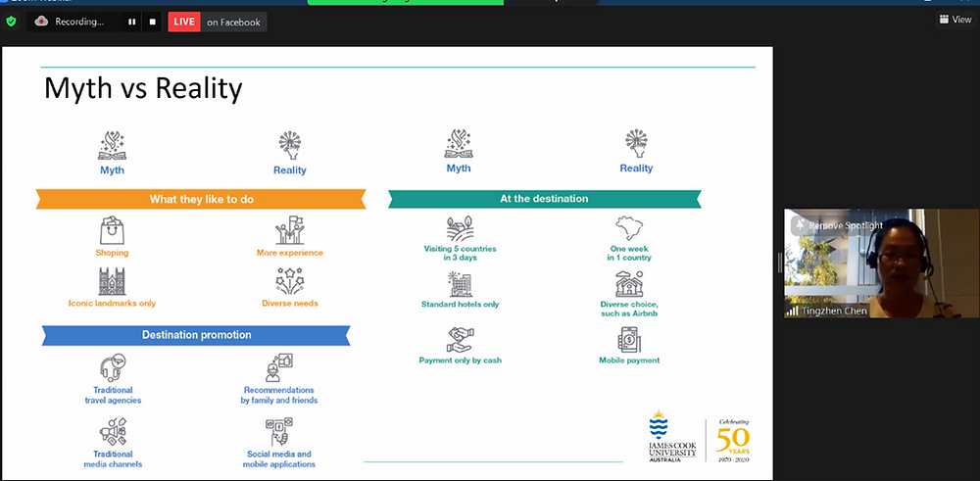Click the 'Standard hotels only' text
980x481 pixels.
(x=460, y=305)
